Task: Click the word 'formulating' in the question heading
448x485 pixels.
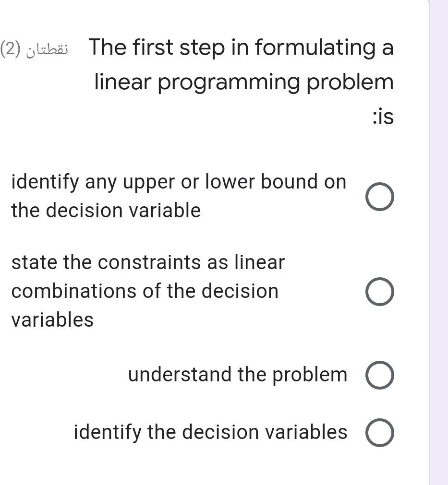Action: click(x=315, y=47)
